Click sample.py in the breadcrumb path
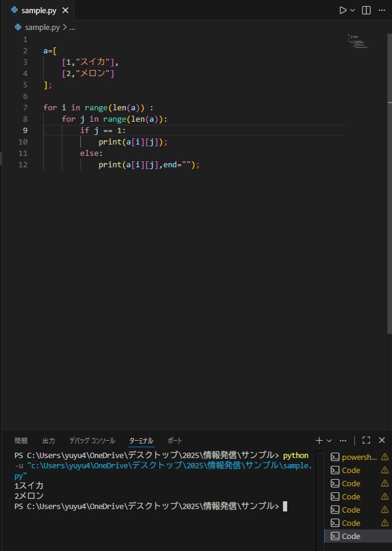This screenshot has width=392, height=551. click(42, 27)
